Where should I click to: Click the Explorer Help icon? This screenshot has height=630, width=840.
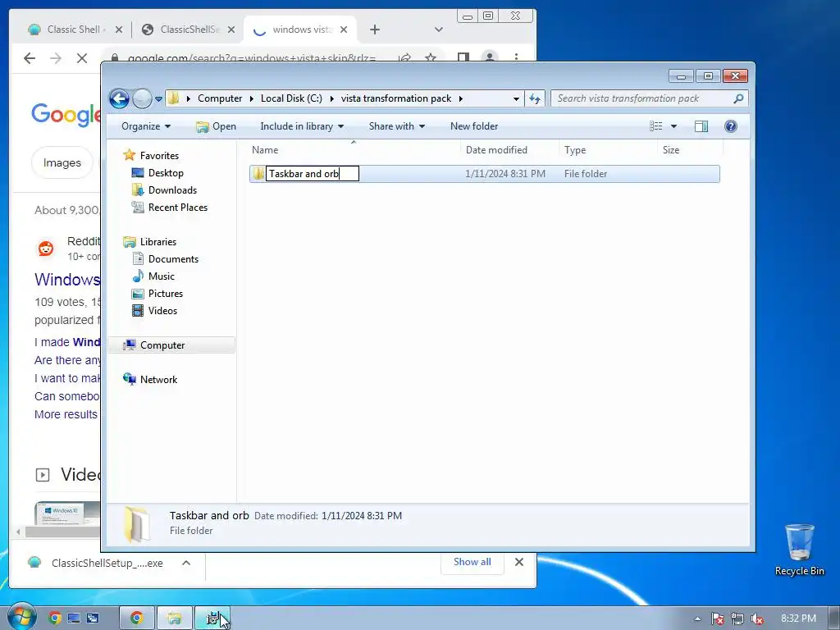[731, 126]
